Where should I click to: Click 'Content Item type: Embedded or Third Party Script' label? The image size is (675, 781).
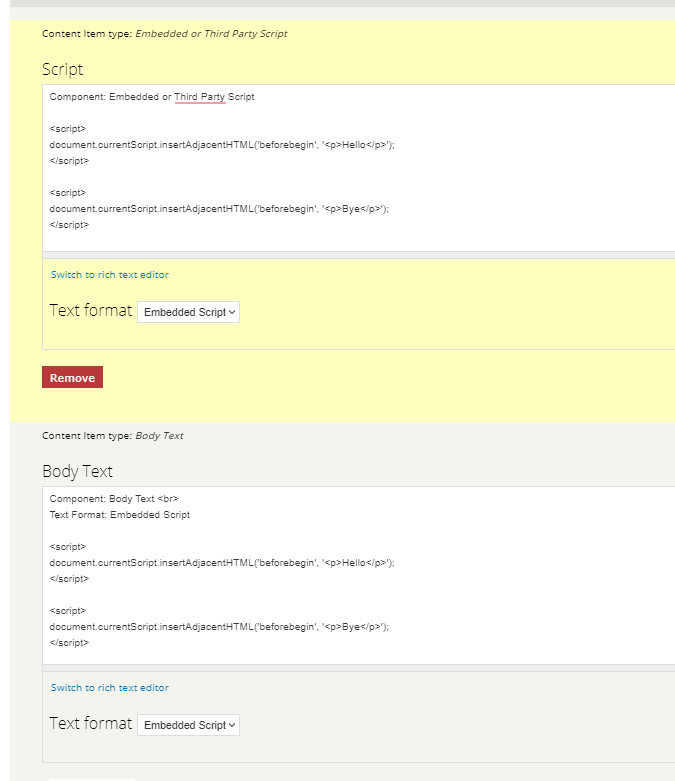pos(164,34)
